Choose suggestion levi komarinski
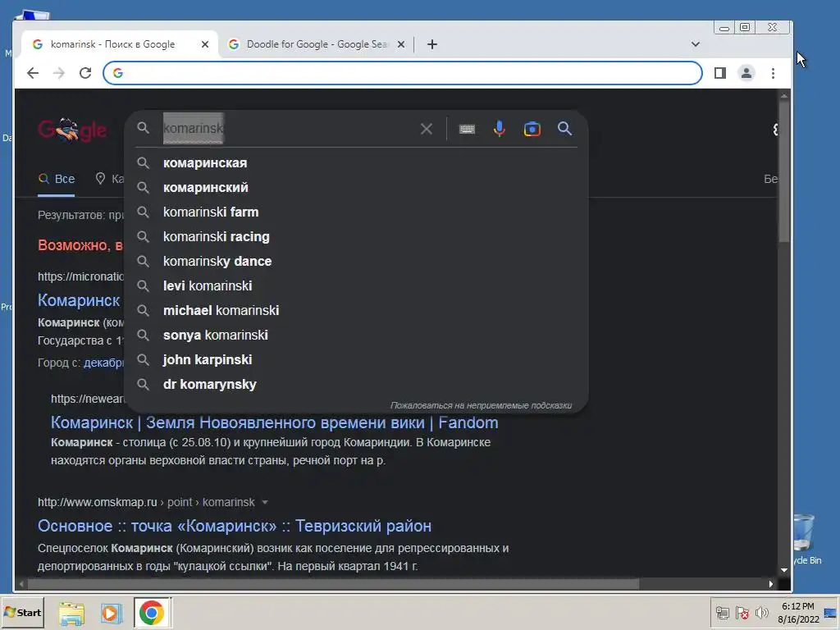840x630 pixels. [356, 286]
